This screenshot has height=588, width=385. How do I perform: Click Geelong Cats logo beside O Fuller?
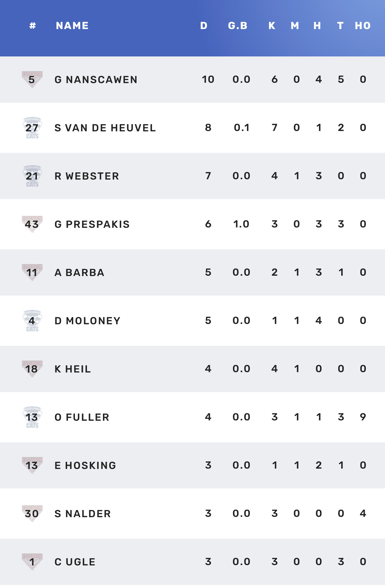point(32,417)
